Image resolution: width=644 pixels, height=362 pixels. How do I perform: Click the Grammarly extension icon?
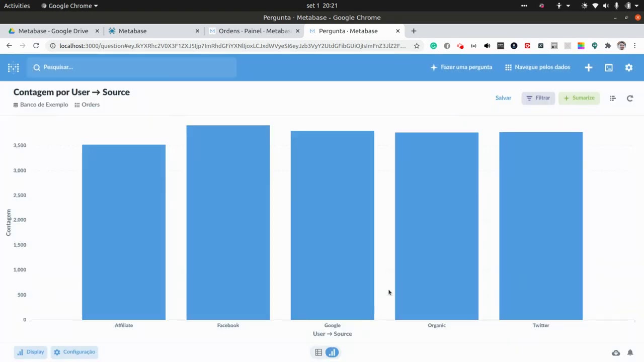pos(433,46)
